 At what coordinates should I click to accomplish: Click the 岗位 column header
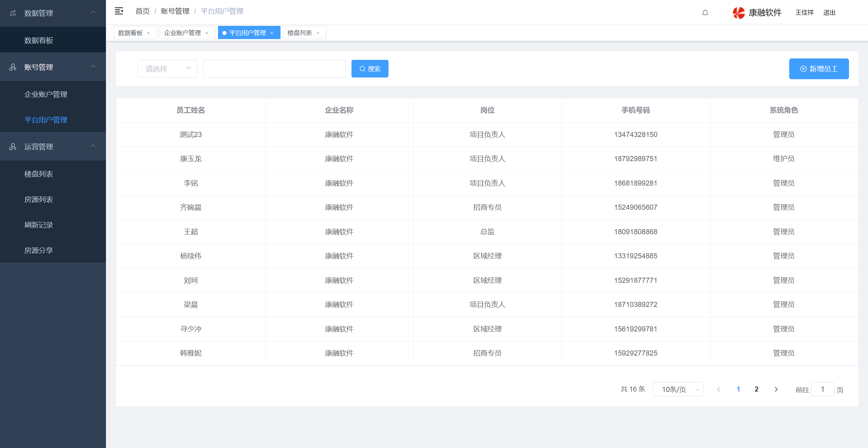[487, 110]
